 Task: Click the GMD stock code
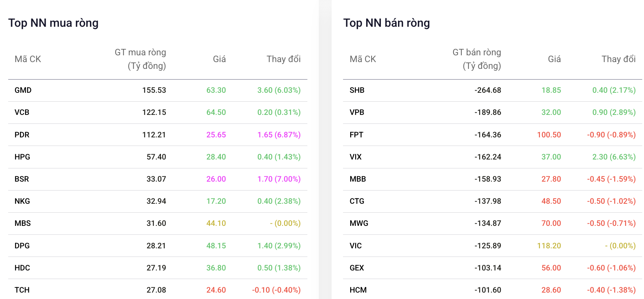[23, 90]
